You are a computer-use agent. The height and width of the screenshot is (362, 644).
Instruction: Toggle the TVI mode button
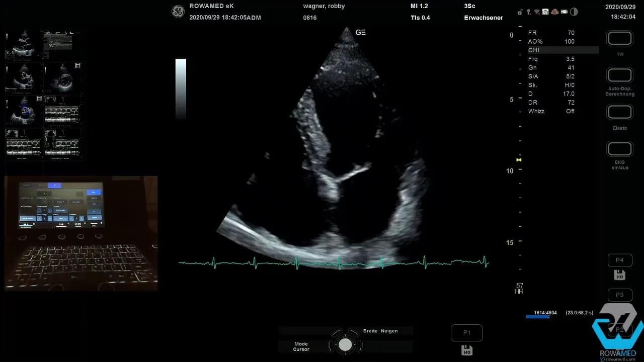(620, 39)
